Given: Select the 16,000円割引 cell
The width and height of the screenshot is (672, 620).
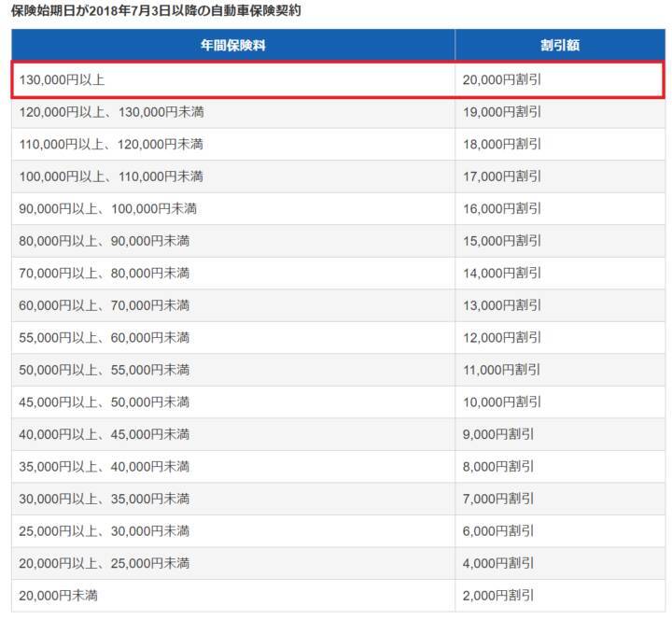Looking at the screenshot, I should click(x=560, y=209).
